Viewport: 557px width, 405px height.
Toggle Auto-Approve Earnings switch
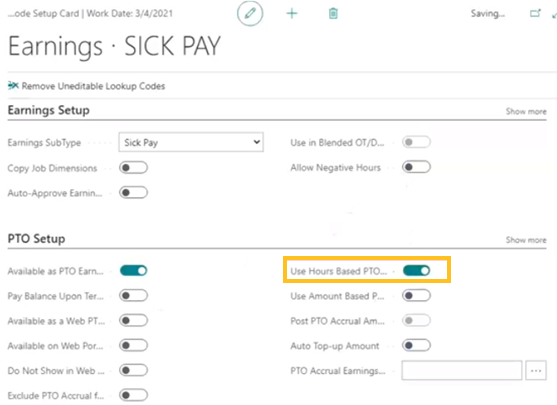pyautogui.click(x=133, y=193)
